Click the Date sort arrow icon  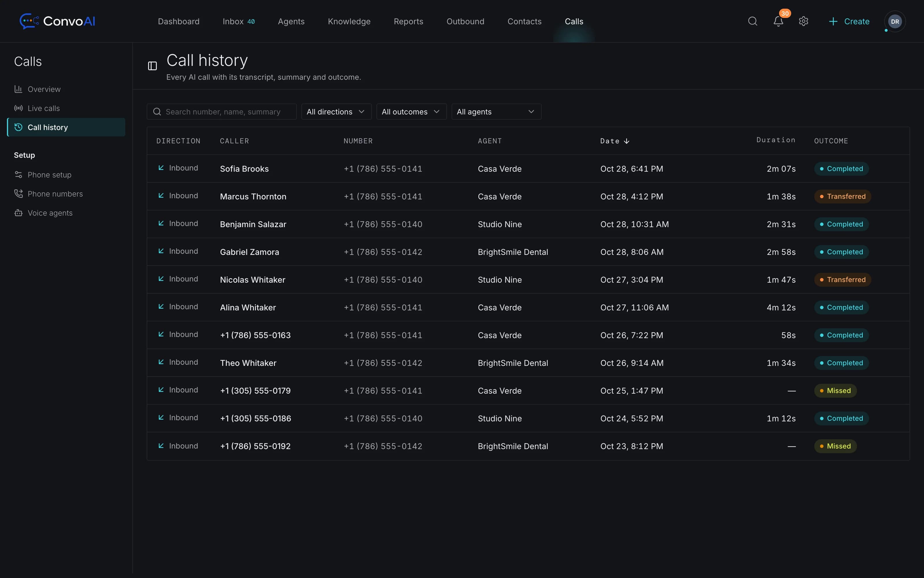click(x=627, y=141)
